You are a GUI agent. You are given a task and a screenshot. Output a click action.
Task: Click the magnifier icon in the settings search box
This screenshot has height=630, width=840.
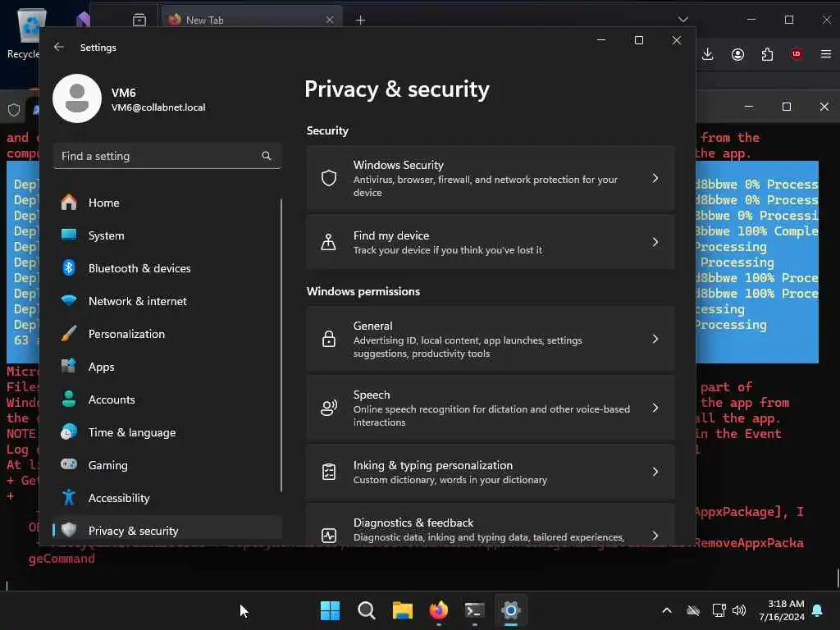(x=267, y=156)
